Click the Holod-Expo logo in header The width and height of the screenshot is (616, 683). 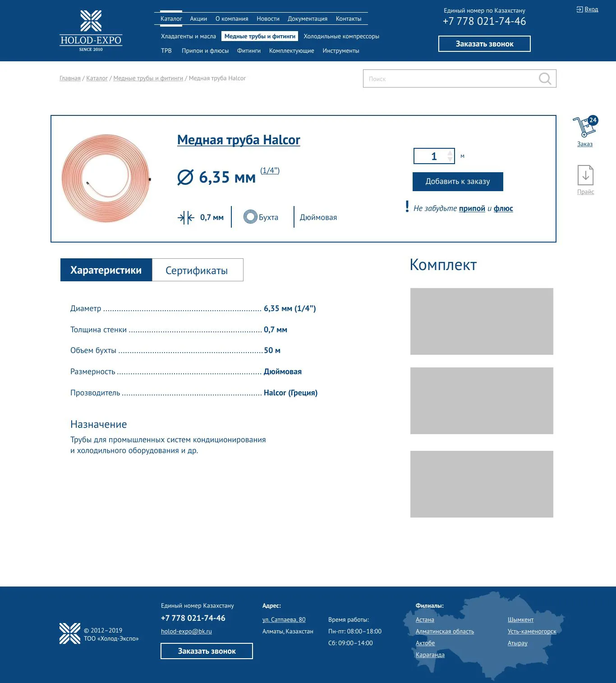(x=91, y=31)
